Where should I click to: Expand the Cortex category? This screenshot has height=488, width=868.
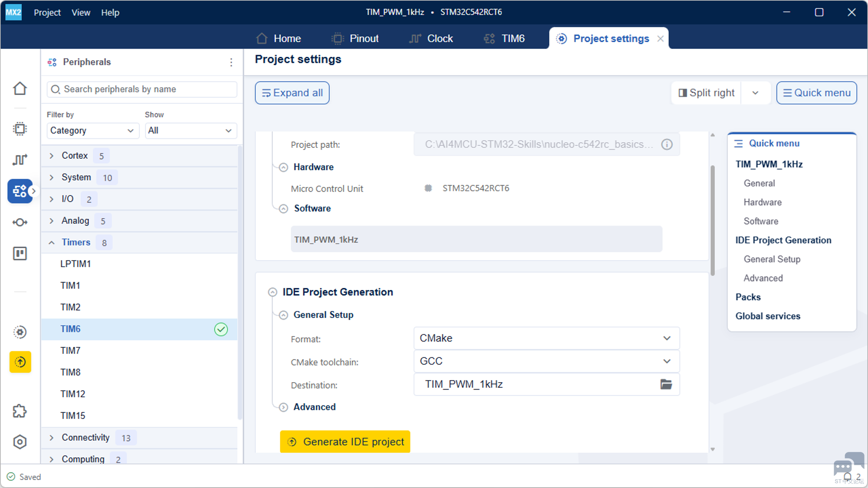click(x=52, y=156)
